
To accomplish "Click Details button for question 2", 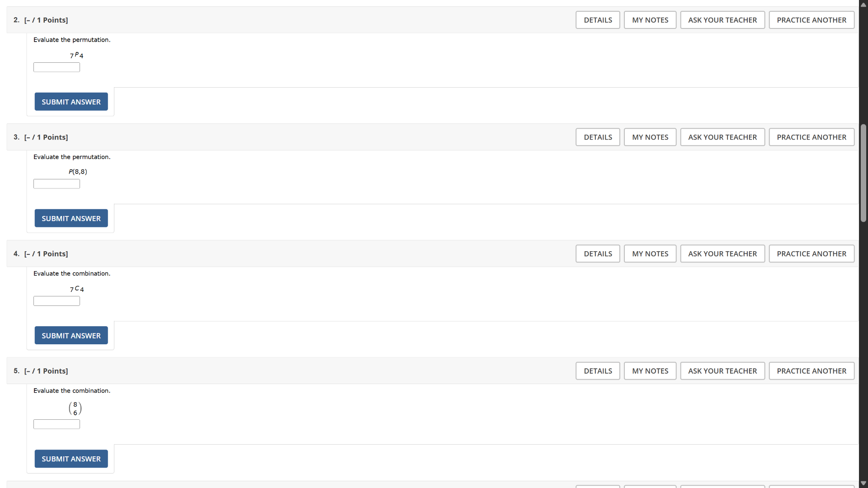I will (x=598, y=20).
